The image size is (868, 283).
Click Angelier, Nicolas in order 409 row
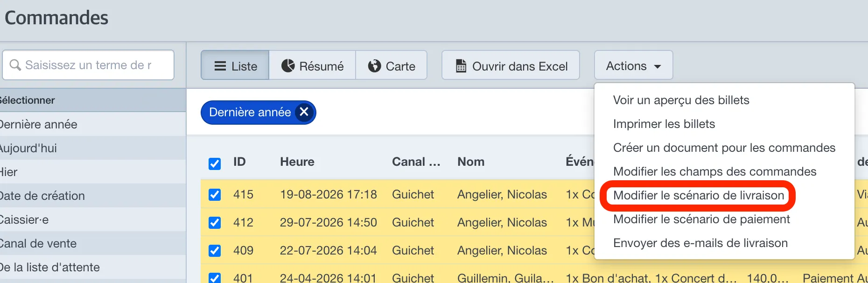point(502,250)
